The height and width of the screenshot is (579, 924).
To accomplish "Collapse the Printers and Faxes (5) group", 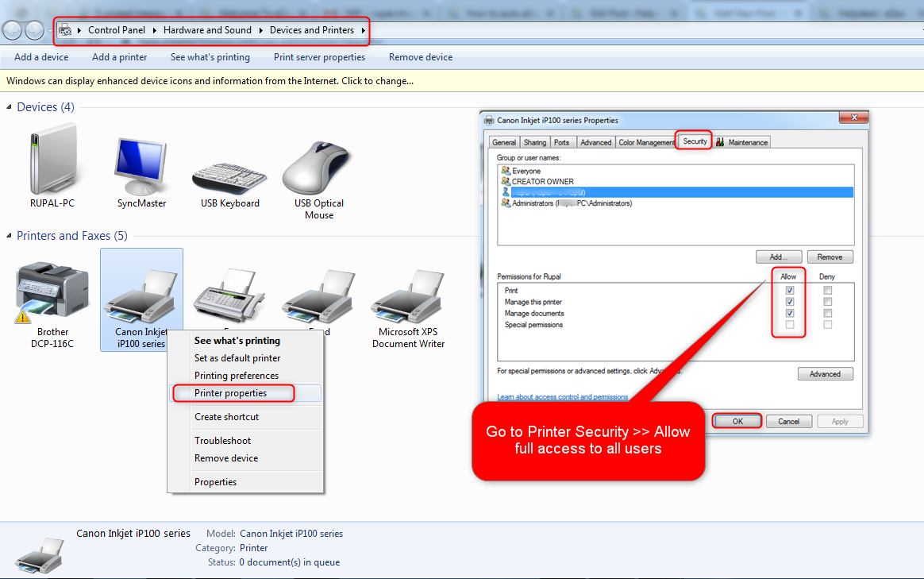I will tap(9, 235).
